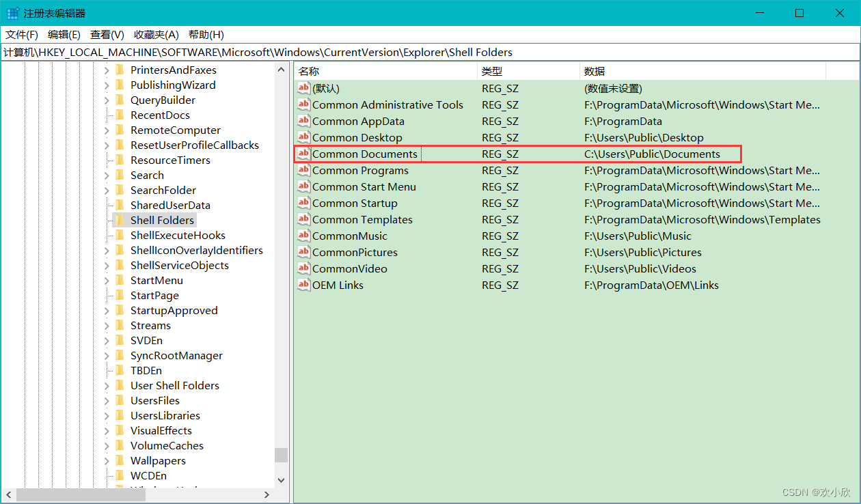This screenshot has height=504, width=861.
Task: Expand the User Shell Folders key
Action: tap(107, 386)
